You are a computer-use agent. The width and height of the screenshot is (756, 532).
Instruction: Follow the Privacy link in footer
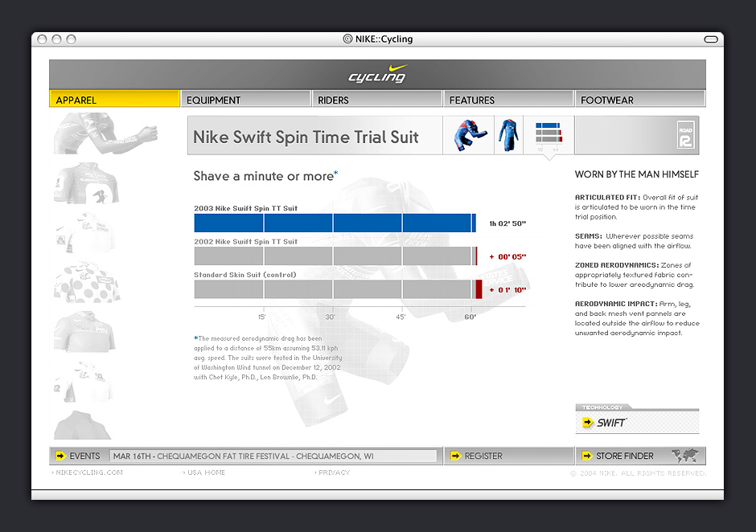click(x=334, y=473)
